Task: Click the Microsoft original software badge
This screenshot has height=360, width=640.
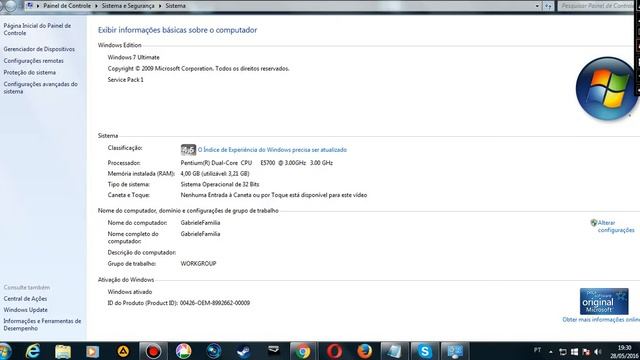Action: click(x=604, y=301)
